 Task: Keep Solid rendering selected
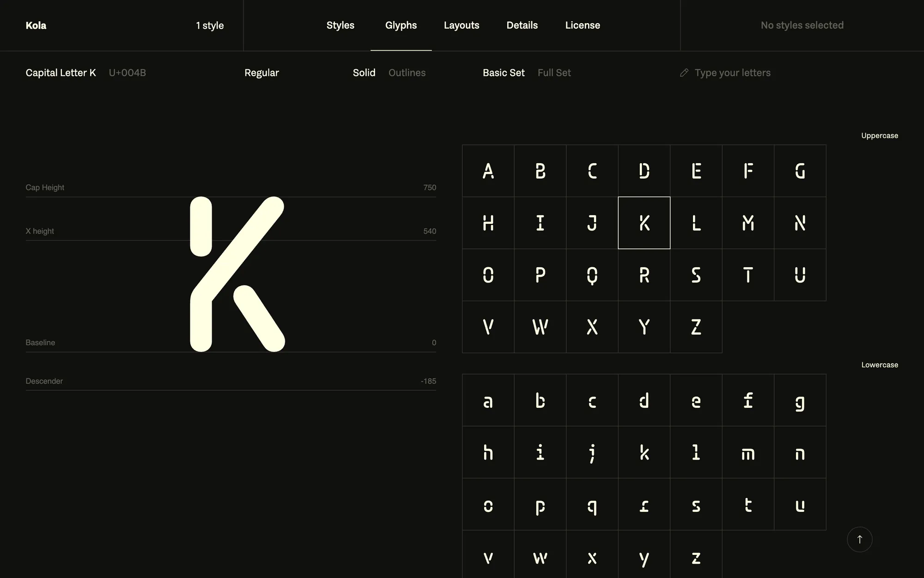tap(364, 73)
